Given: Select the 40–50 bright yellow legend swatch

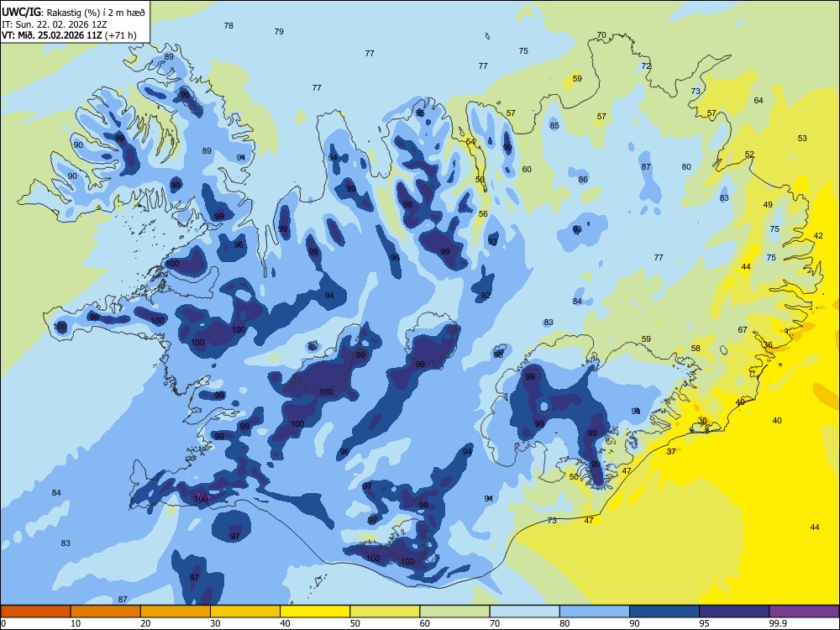Looking at the screenshot, I should [x=315, y=612].
